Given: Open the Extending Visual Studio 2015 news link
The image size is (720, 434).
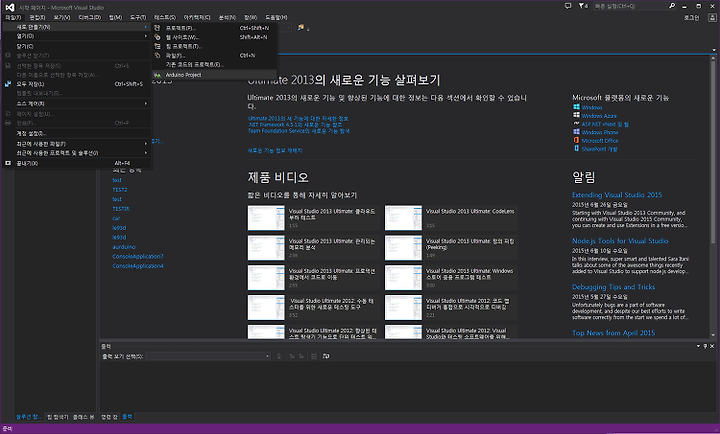Looking at the screenshot, I should (x=617, y=195).
